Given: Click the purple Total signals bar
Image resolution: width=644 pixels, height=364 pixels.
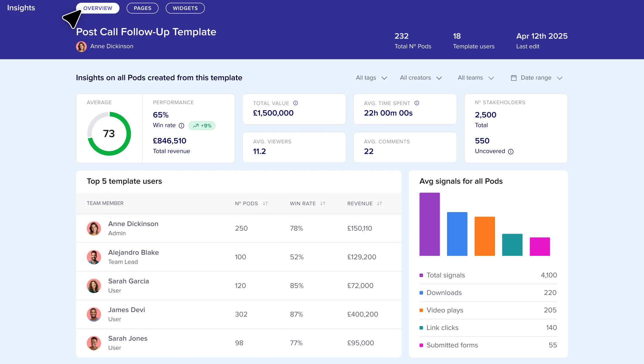Looking at the screenshot, I should click(x=429, y=224).
